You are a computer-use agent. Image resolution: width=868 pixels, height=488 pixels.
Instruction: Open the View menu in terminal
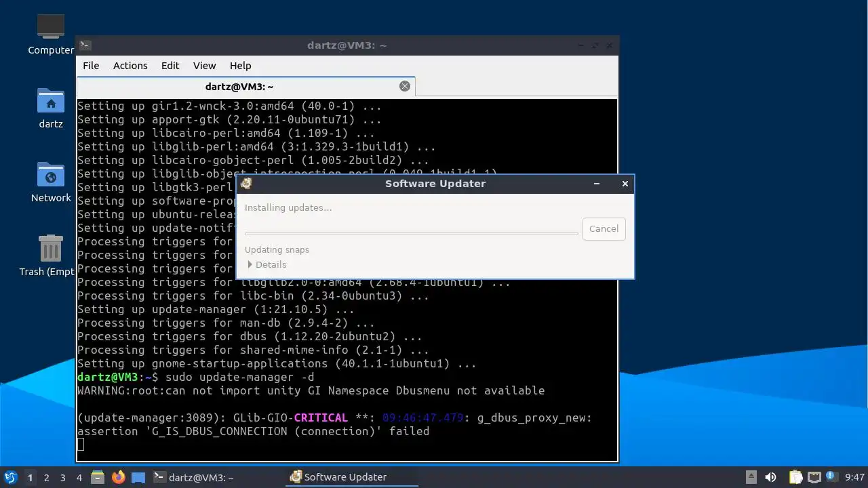204,66
